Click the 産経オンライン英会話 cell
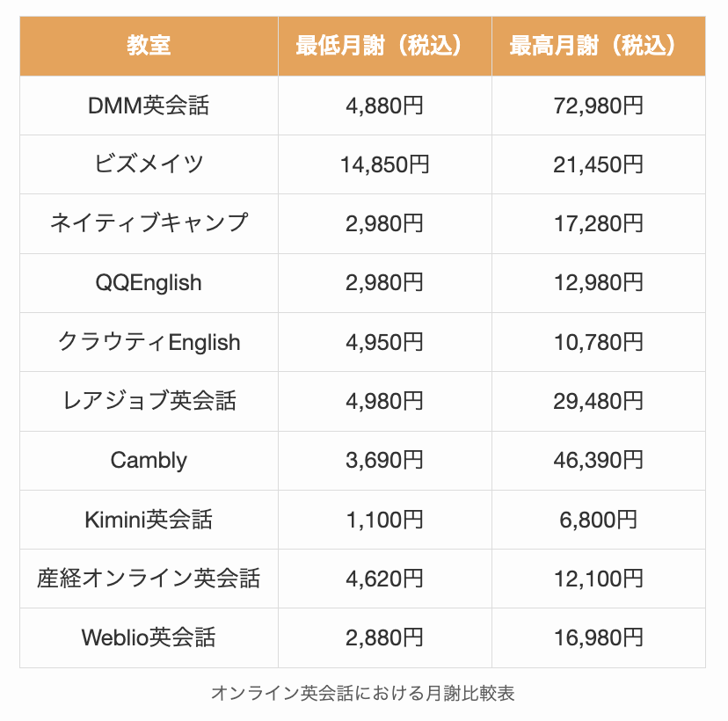The width and height of the screenshot is (728, 721). tap(149, 579)
